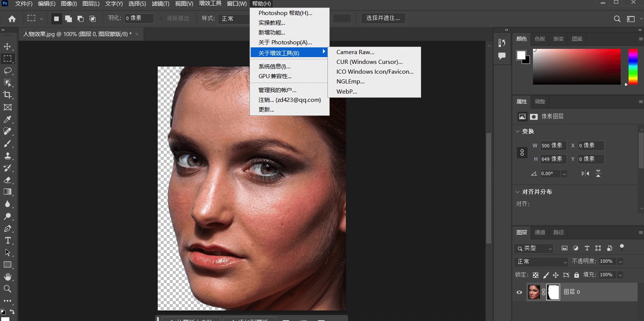
Task: Click the 选择并遮住... button
Action: [x=383, y=18]
